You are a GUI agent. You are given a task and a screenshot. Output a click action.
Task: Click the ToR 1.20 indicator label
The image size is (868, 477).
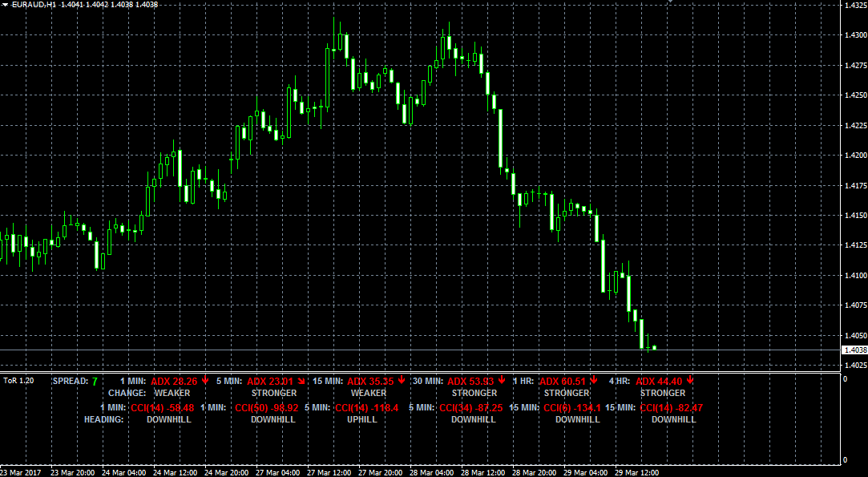click(19, 381)
